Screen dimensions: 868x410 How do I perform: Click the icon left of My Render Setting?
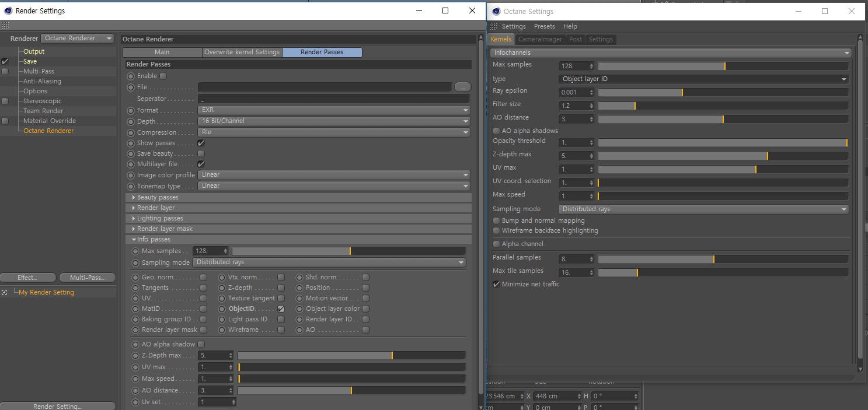tap(4, 292)
